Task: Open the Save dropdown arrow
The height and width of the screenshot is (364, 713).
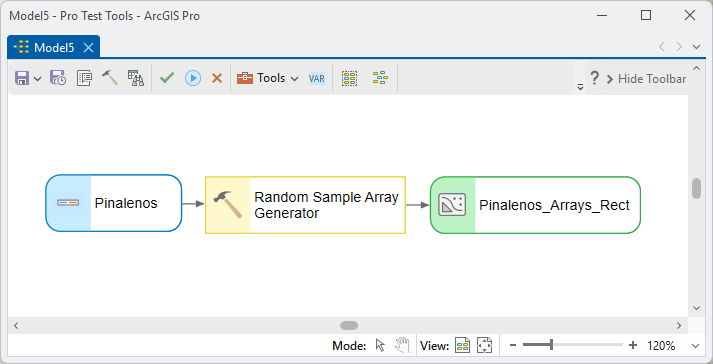Action: coord(38,79)
